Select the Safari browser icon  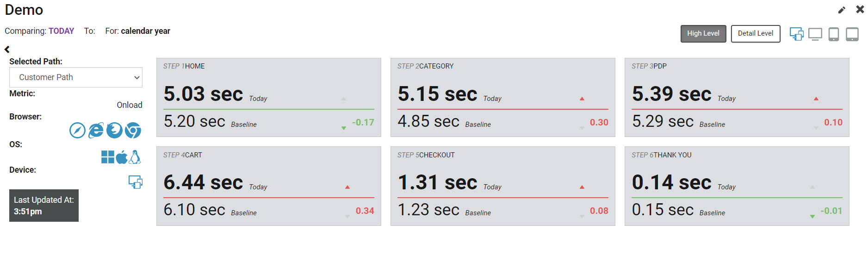pyautogui.click(x=77, y=131)
